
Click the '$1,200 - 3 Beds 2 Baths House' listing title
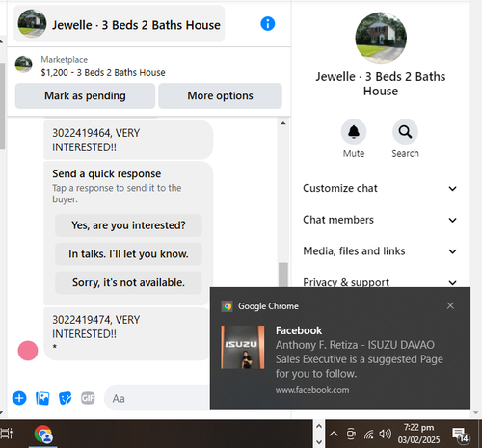tap(103, 73)
